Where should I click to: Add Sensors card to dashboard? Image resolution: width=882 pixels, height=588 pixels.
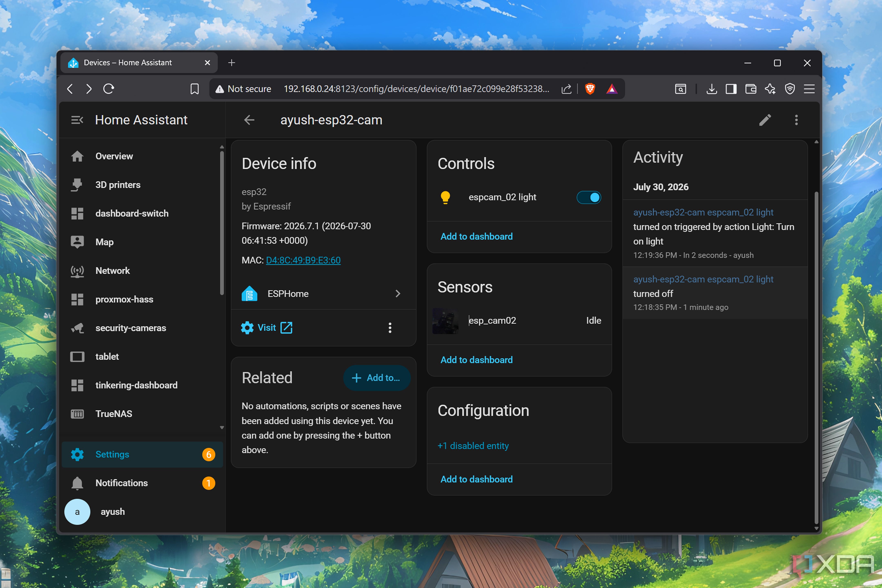pos(476,360)
